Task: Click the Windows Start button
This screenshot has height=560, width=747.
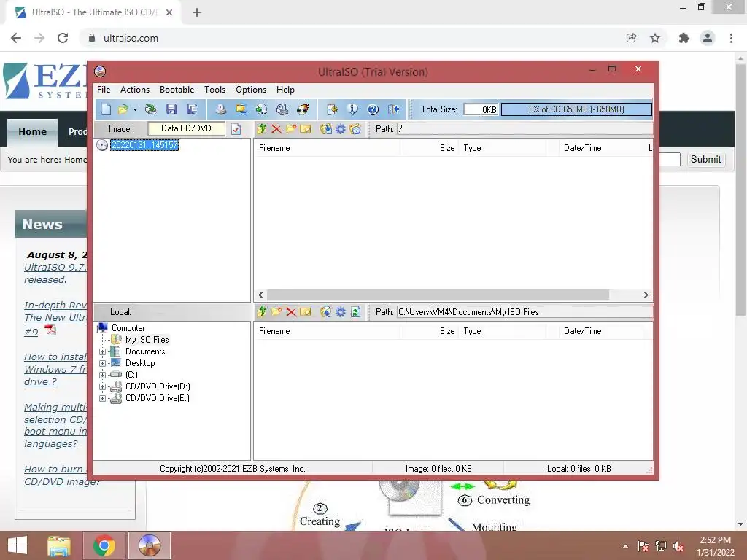Action: pos(18,545)
